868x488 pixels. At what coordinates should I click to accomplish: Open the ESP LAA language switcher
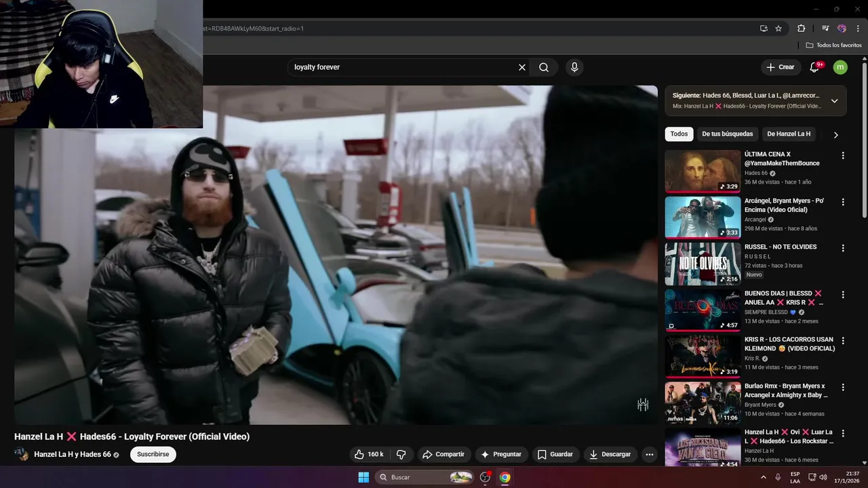[795, 477]
